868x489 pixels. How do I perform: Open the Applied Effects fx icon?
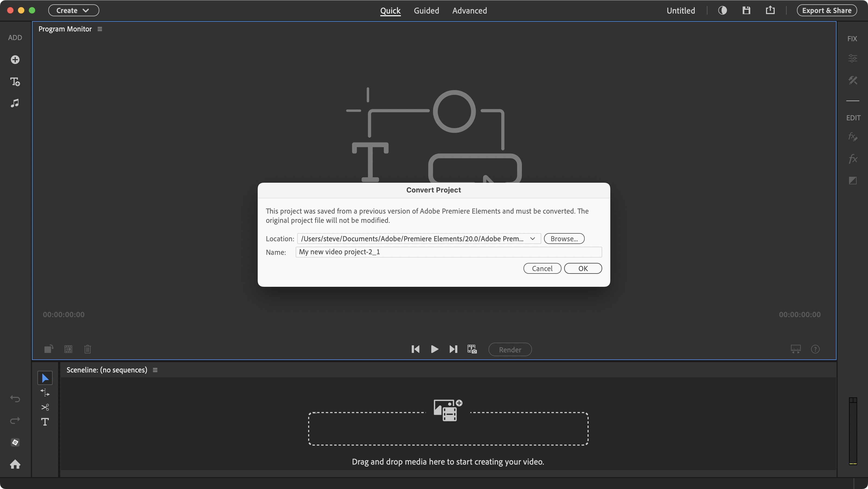click(853, 137)
